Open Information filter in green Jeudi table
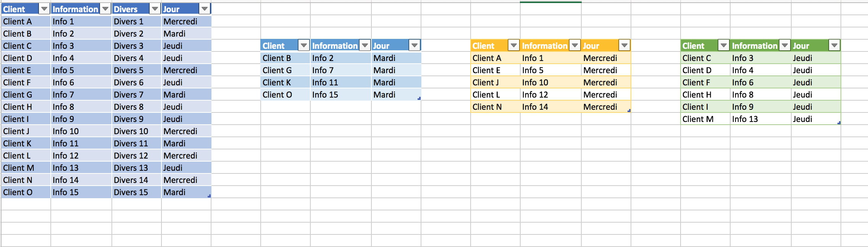This screenshot has height=247, width=868. pos(785,46)
